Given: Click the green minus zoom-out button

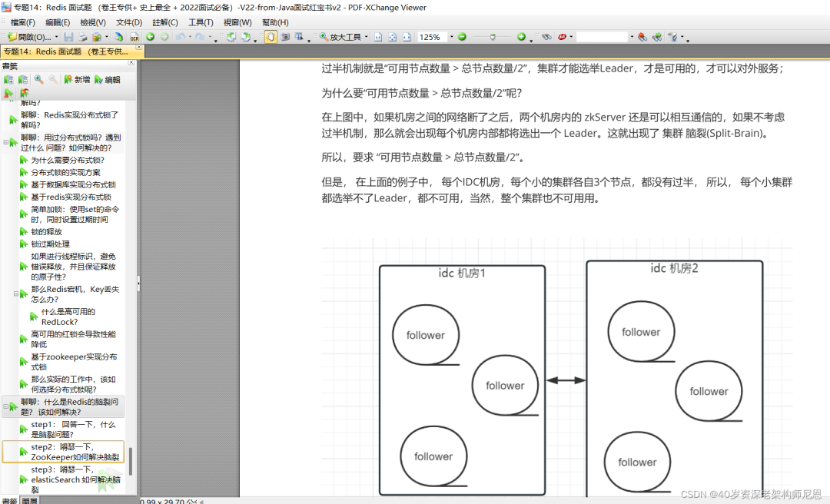Looking at the screenshot, I should (x=462, y=37).
